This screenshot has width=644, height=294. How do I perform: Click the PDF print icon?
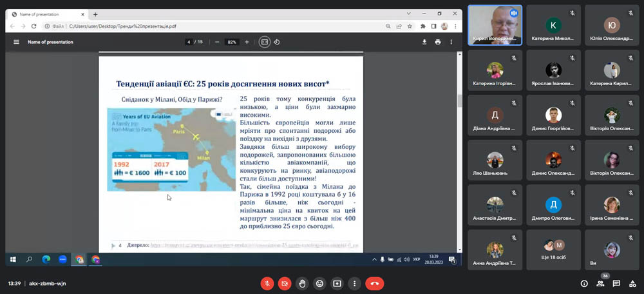[438, 42]
